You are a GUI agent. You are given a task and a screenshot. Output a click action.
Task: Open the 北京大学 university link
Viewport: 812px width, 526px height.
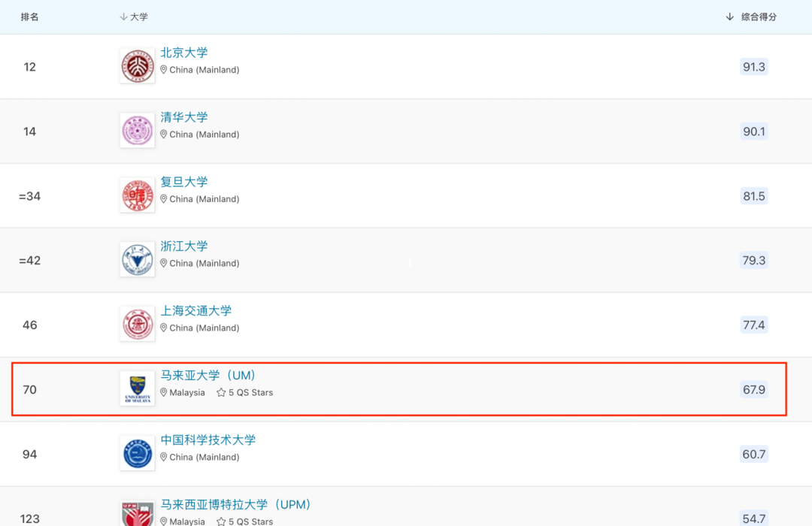185,53
